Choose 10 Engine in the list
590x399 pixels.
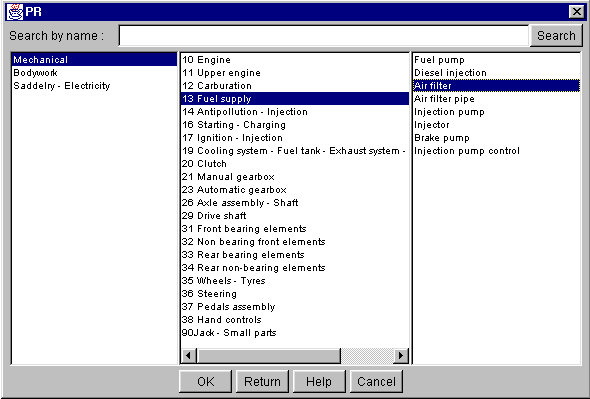click(x=295, y=60)
